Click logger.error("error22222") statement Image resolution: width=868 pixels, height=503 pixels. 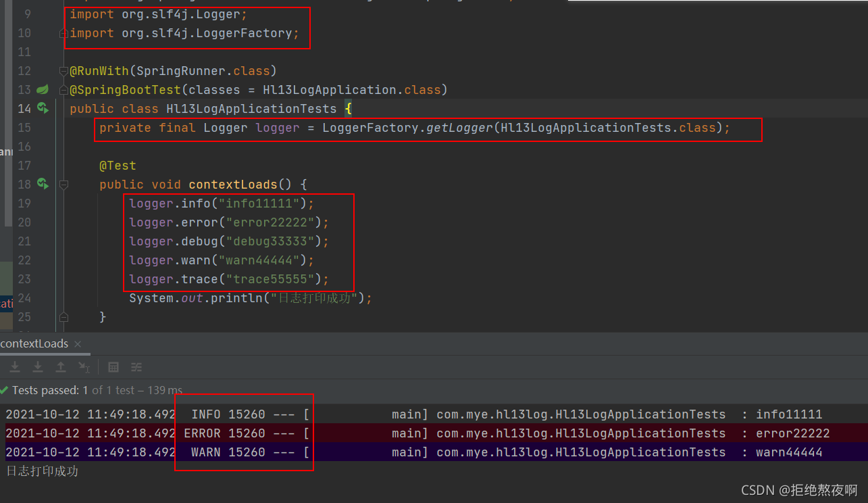point(230,222)
